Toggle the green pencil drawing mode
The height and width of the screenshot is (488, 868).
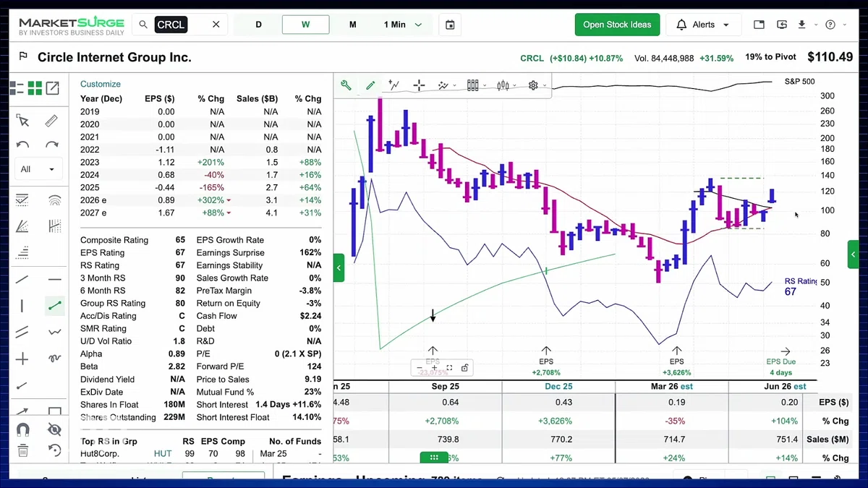point(370,85)
